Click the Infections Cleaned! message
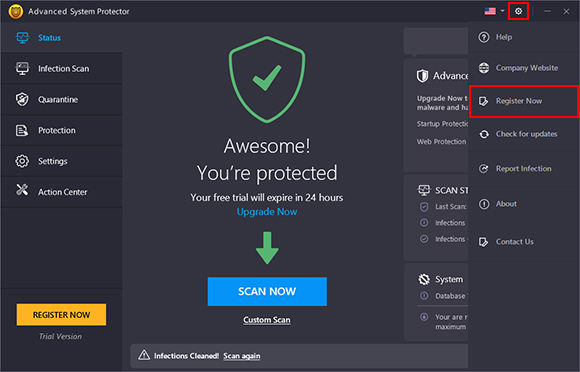The height and width of the screenshot is (372, 580). click(186, 356)
